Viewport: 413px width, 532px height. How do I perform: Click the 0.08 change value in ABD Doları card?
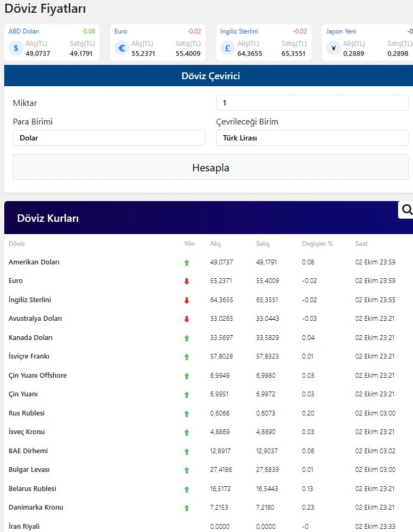89,31
